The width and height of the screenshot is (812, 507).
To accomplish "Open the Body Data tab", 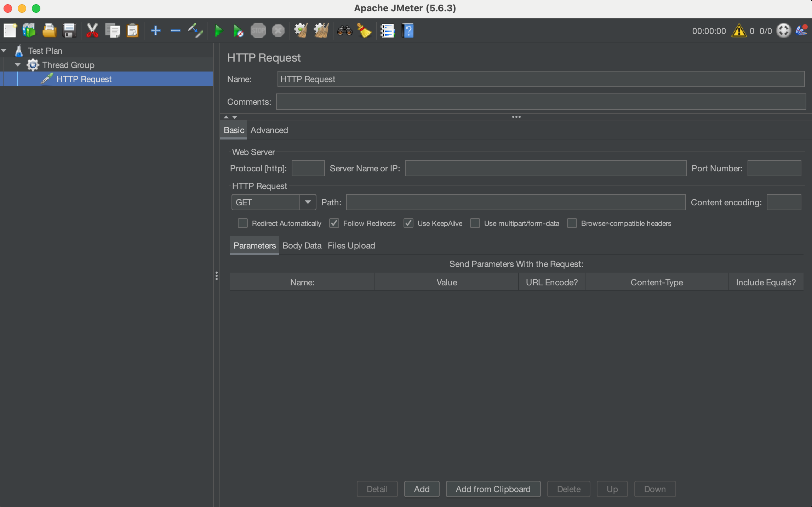I will (302, 246).
